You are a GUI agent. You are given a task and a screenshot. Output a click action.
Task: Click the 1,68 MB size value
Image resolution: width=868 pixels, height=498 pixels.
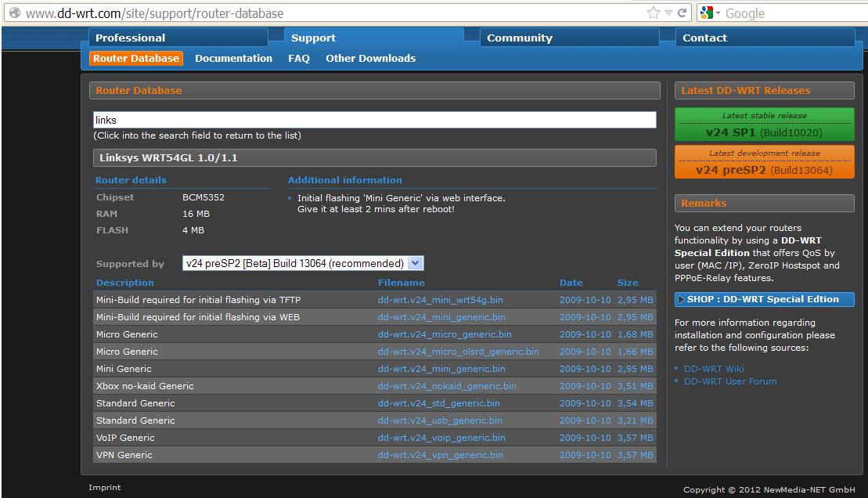click(x=635, y=334)
